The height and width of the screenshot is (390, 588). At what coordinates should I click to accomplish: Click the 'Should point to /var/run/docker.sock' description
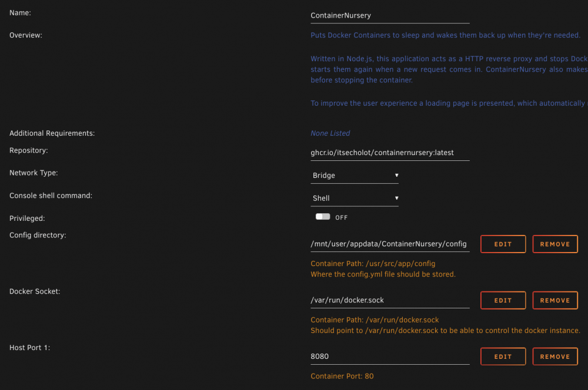pos(445,331)
